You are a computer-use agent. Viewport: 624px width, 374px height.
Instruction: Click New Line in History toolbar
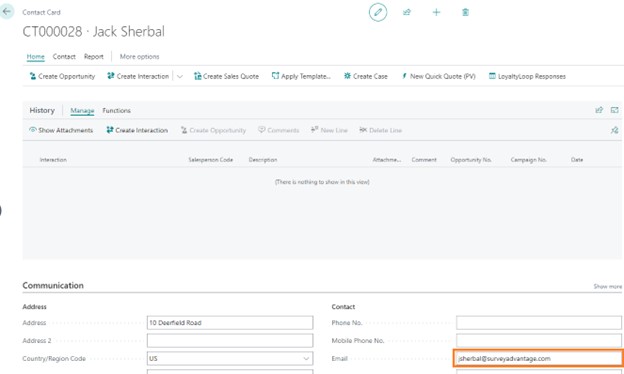coord(329,130)
